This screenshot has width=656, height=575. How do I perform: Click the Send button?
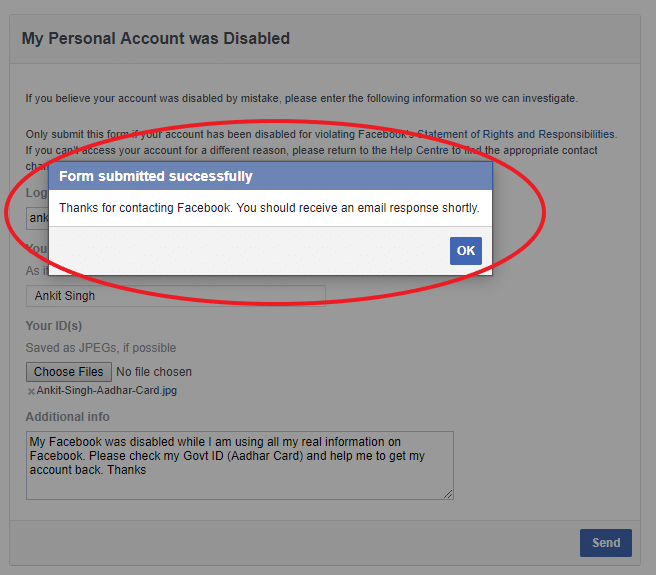pyautogui.click(x=605, y=543)
